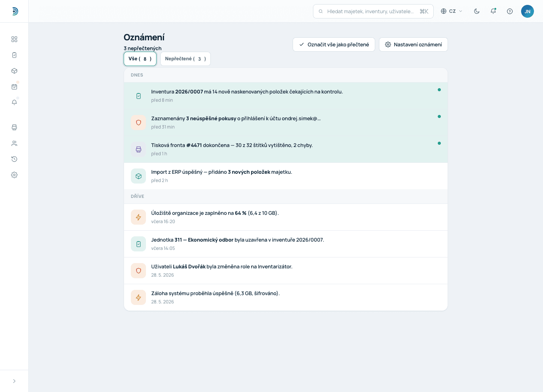
Task: Click the lightning icon of storage notification
Action: [x=138, y=217]
